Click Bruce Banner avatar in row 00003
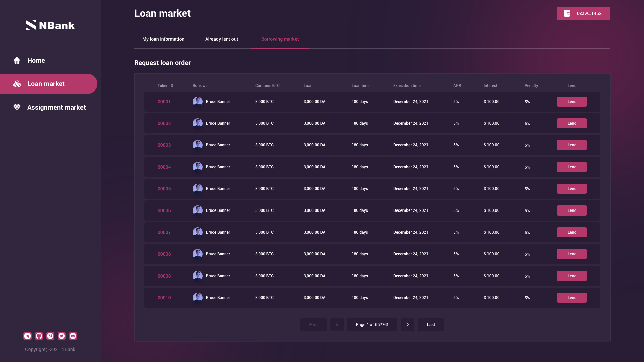The image size is (644, 362). (x=198, y=145)
